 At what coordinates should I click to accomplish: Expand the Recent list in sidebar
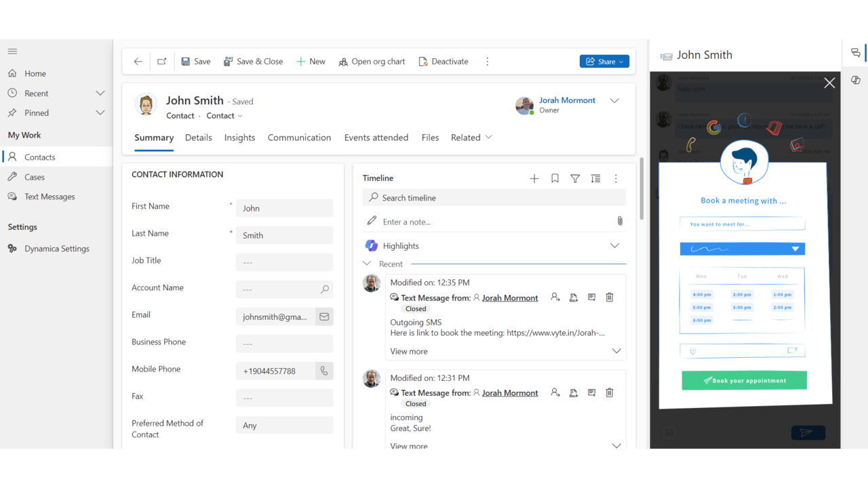[x=100, y=93]
